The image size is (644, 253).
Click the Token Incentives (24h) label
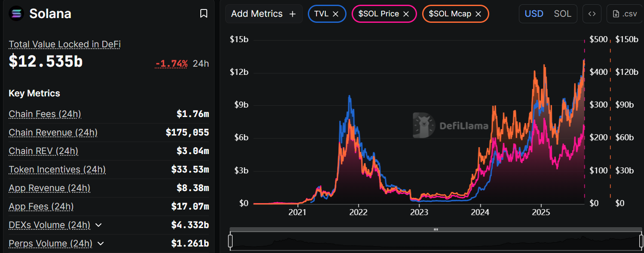point(57,170)
